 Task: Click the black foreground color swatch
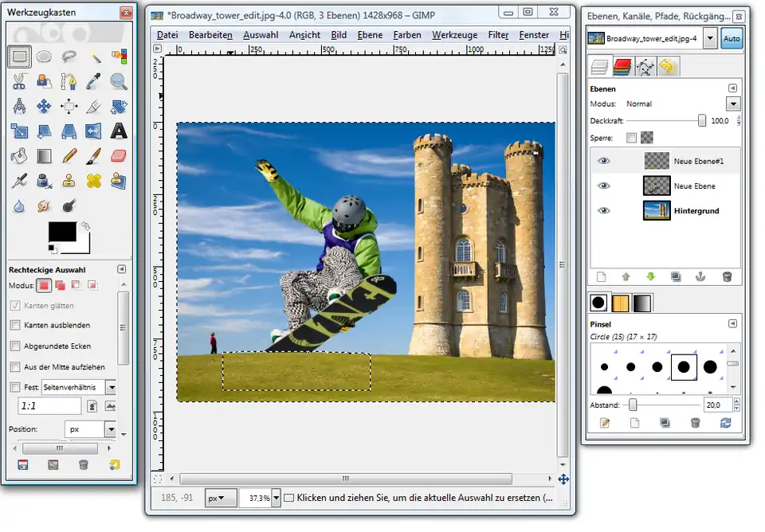[x=61, y=231]
